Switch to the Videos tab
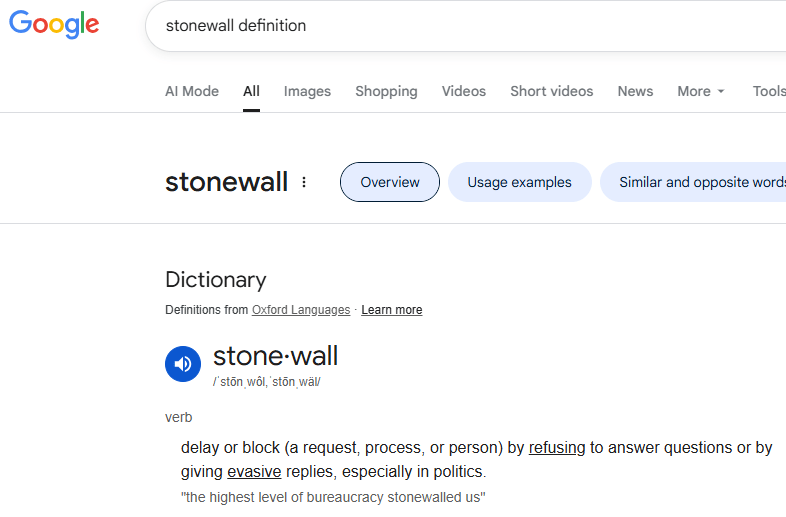 pos(464,91)
